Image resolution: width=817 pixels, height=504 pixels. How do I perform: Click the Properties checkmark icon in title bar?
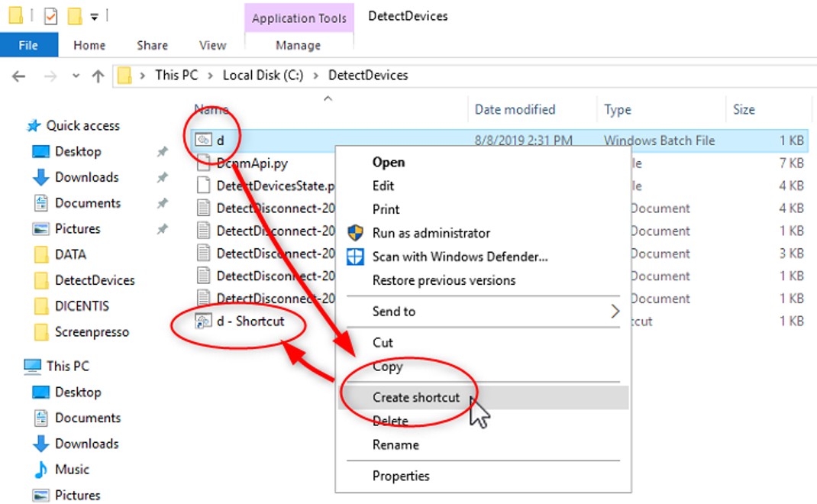pos(51,15)
